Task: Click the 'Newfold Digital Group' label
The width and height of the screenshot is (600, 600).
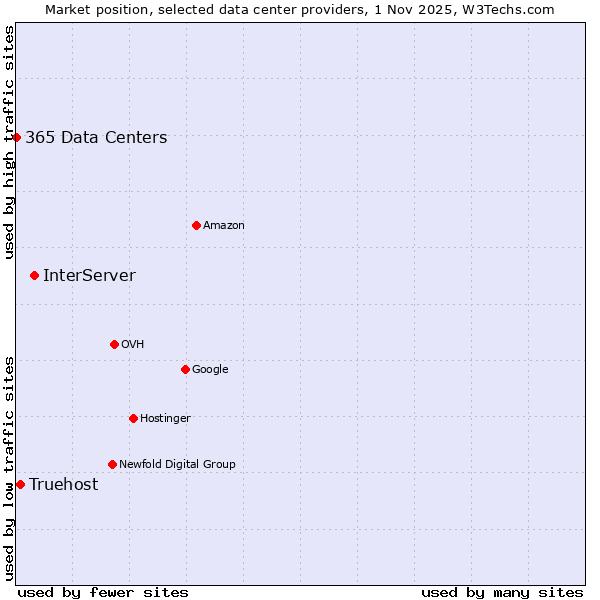Action: click(177, 464)
